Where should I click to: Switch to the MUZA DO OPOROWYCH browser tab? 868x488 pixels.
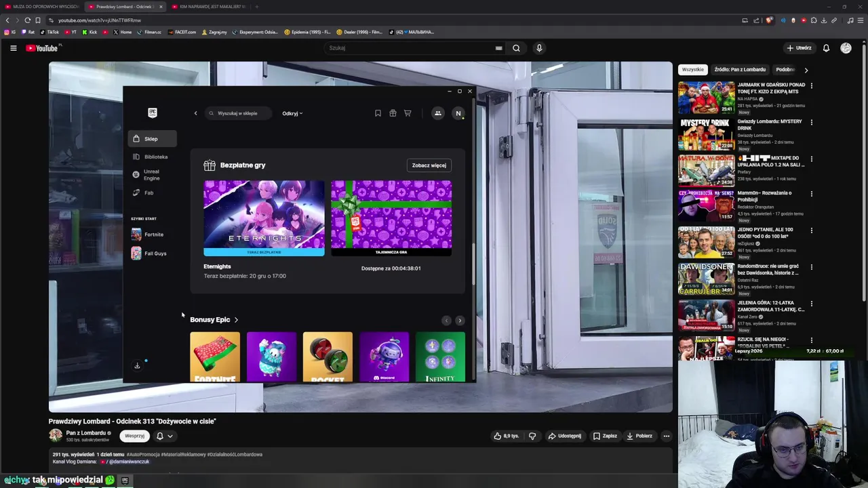pos(42,7)
